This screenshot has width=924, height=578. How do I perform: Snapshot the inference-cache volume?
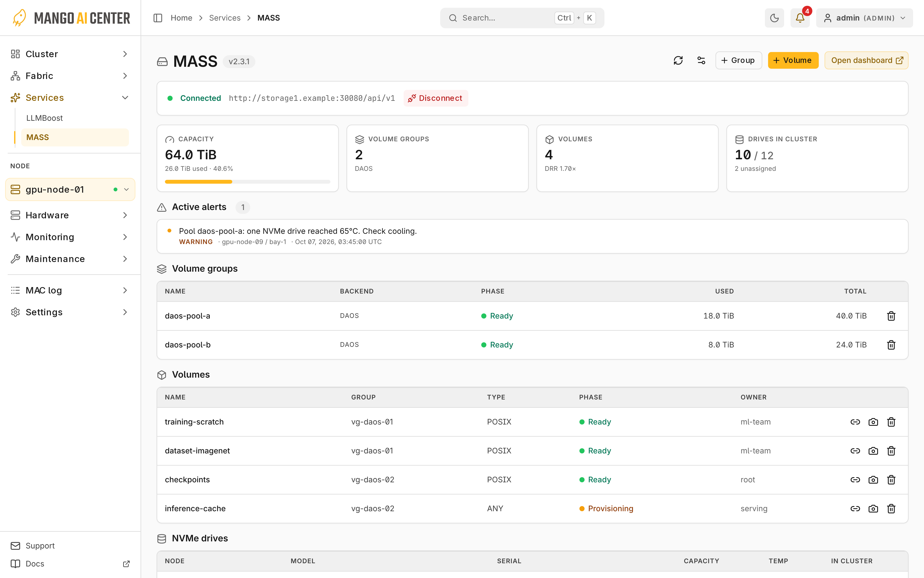(873, 508)
